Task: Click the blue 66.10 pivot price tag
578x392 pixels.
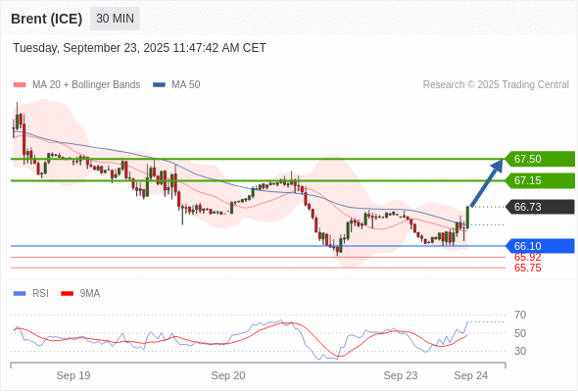Action: coord(540,246)
